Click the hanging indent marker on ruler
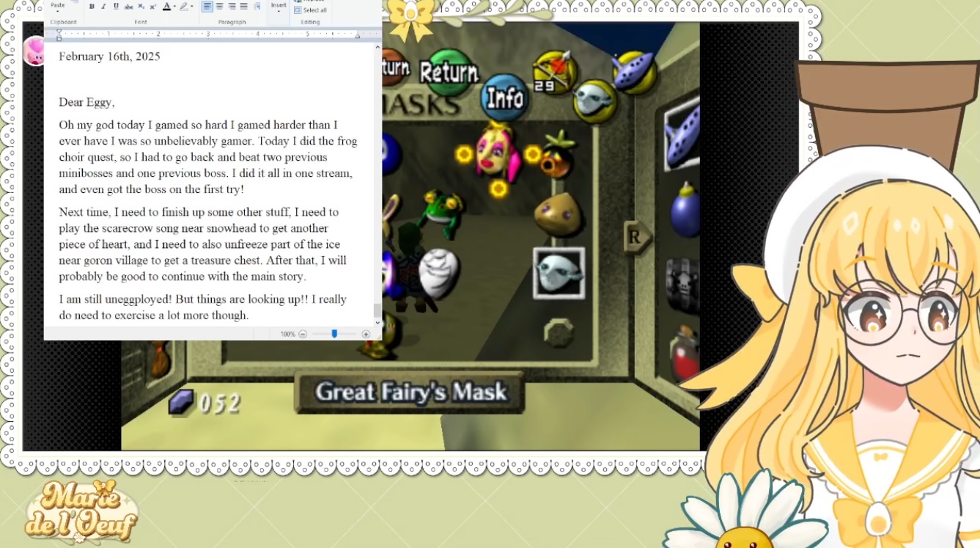Screen dimensions: 980x548 (x=59, y=37)
